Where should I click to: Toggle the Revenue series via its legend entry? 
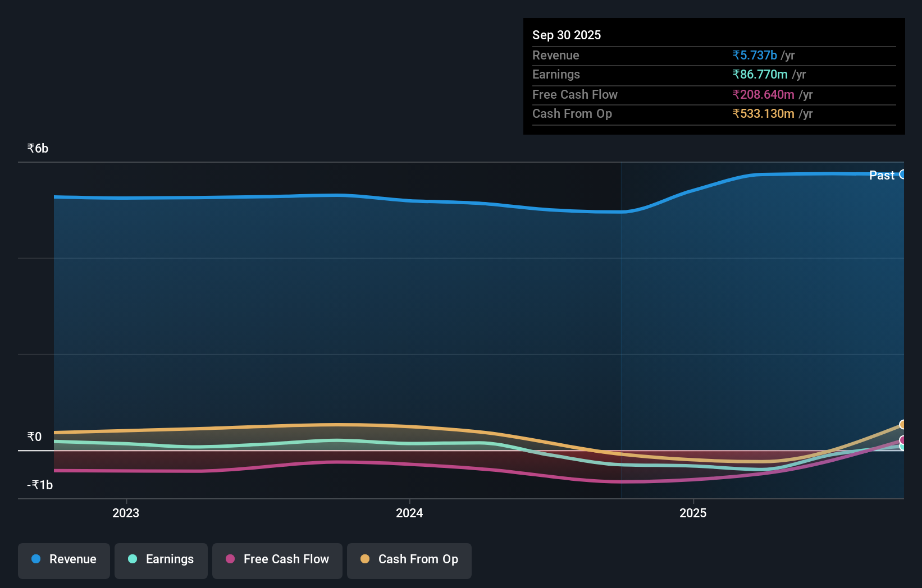[x=63, y=559]
